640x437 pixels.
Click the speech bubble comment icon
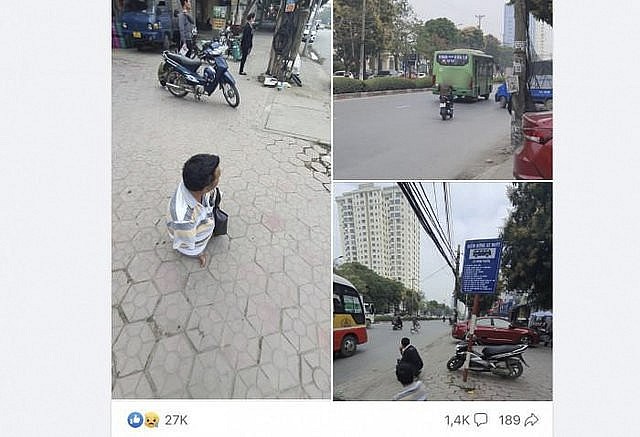pyautogui.click(x=481, y=420)
